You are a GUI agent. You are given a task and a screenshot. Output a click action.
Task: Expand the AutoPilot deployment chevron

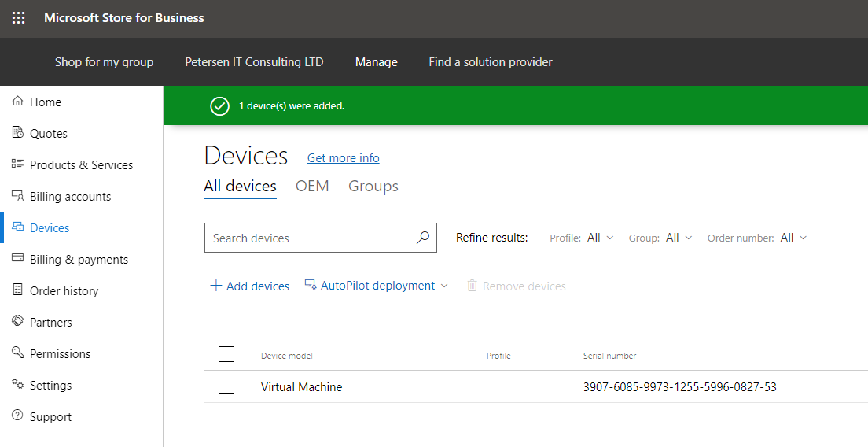(x=444, y=286)
